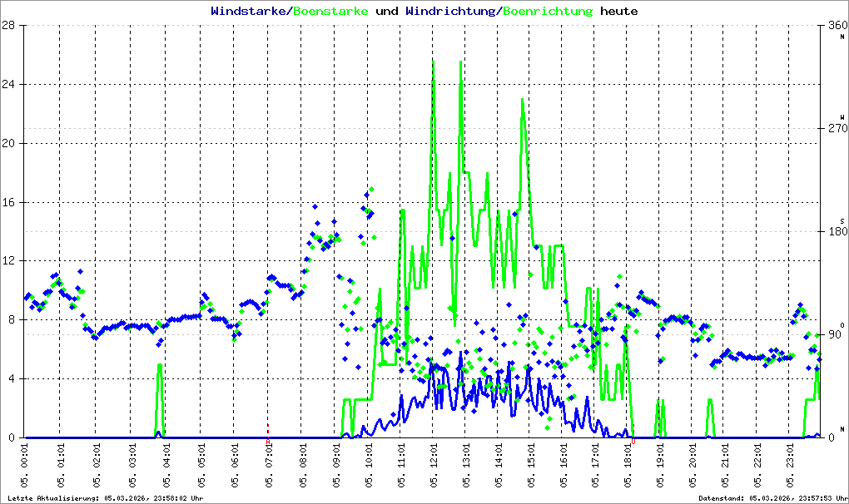Click the '05. 18:01' time axis label
Viewport: 849px width, 504px height.
tap(628, 466)
